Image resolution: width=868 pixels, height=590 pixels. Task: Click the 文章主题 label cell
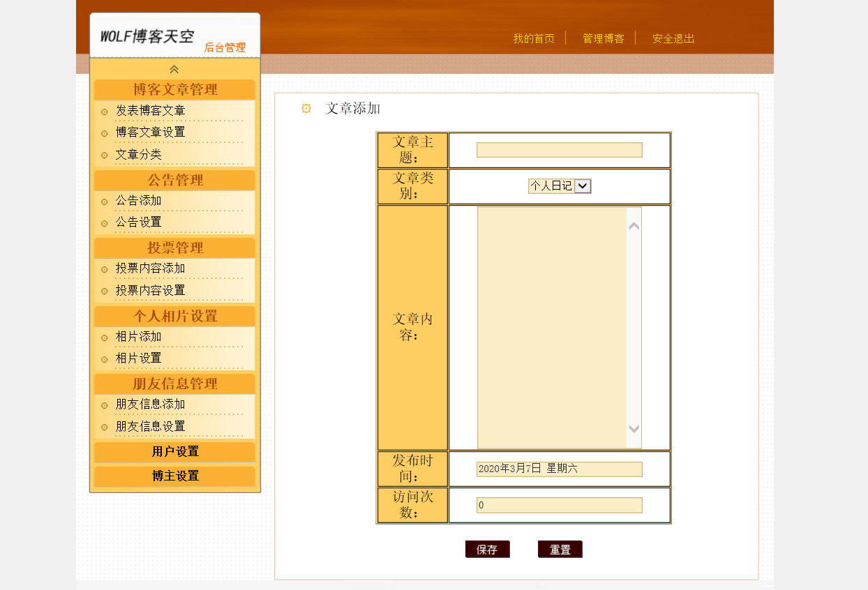[413, 150]
